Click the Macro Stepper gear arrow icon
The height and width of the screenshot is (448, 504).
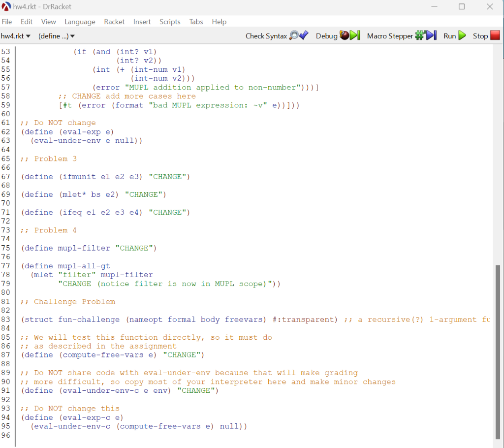click(426, 35)
